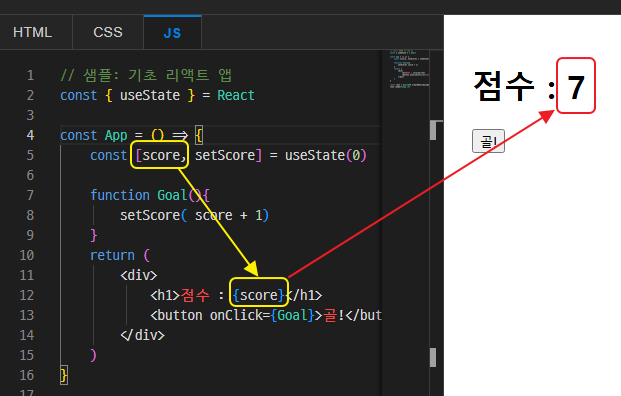
Task: Click line number 10 in the gutter
Action: [27, 255]
